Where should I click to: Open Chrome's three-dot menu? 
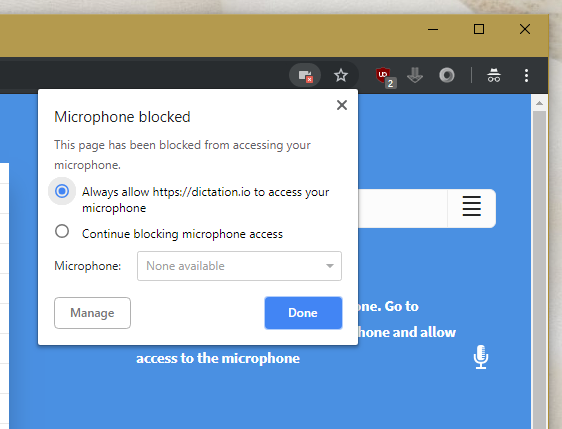tap(526, 75)
